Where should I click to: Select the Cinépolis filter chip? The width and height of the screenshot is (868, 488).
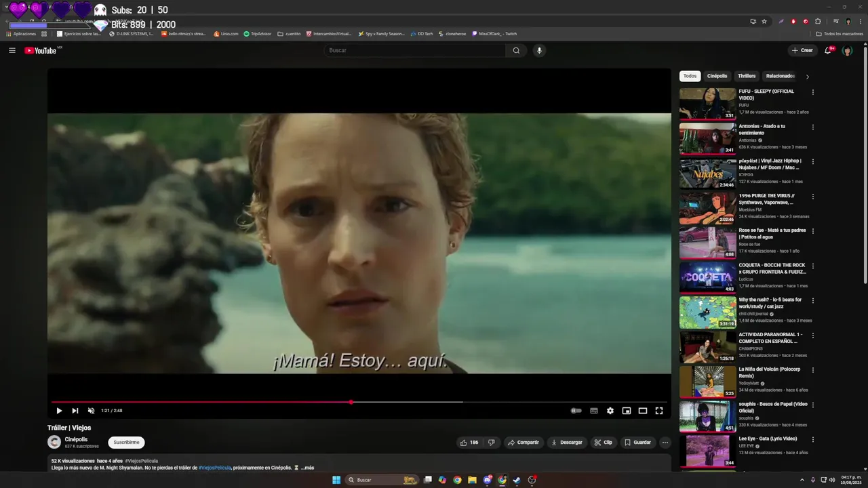tap(717, 76)
